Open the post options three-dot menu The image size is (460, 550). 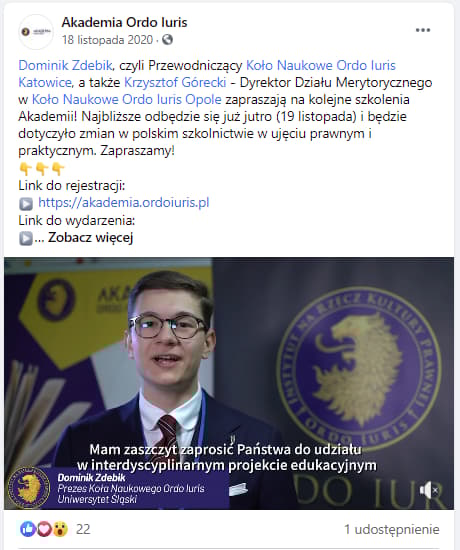click(x=423, y=30)
